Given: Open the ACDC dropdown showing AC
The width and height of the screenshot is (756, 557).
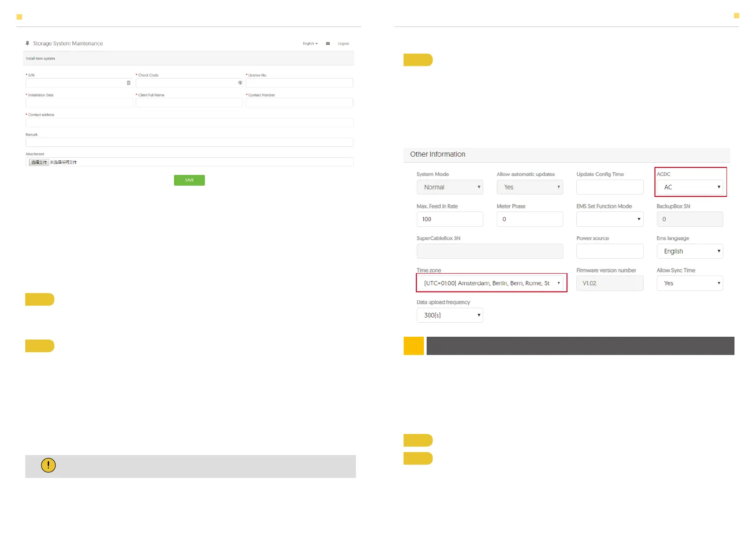Looking at the screenshot, I should [x=690, y=187].
